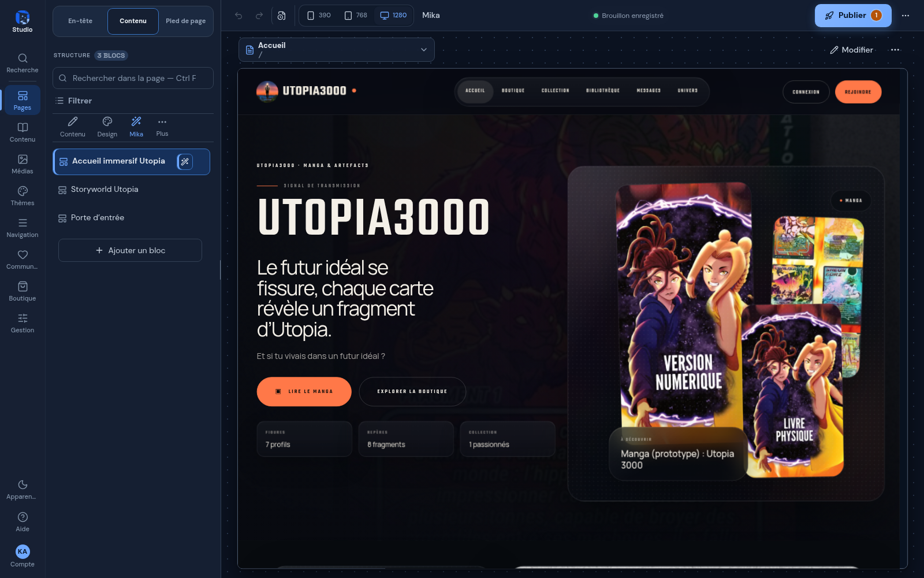
Task: Switch to 390 mobile viewport
Action: coord(319,16)
